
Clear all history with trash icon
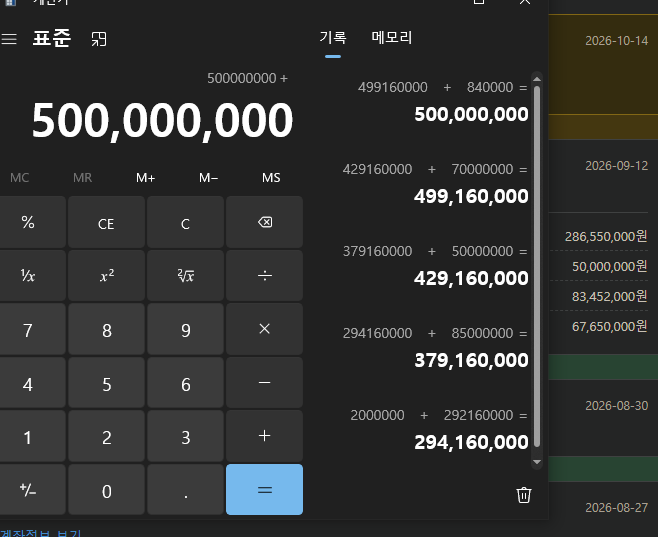click(x=524, y=495)
